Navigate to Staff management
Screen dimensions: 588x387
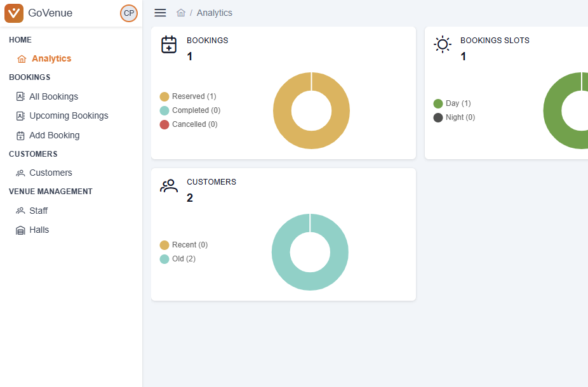38,211
